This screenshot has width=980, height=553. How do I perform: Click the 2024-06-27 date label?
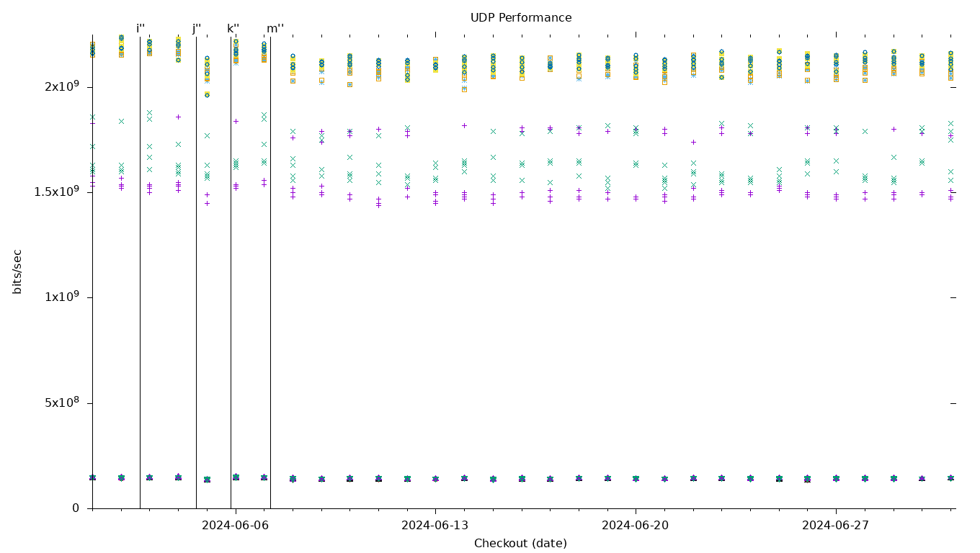836,526
